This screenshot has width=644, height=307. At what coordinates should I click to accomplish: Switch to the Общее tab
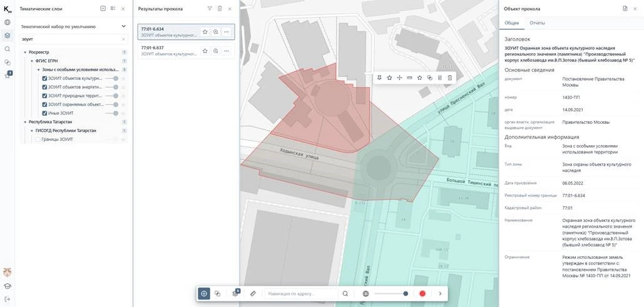coord(511,23)
